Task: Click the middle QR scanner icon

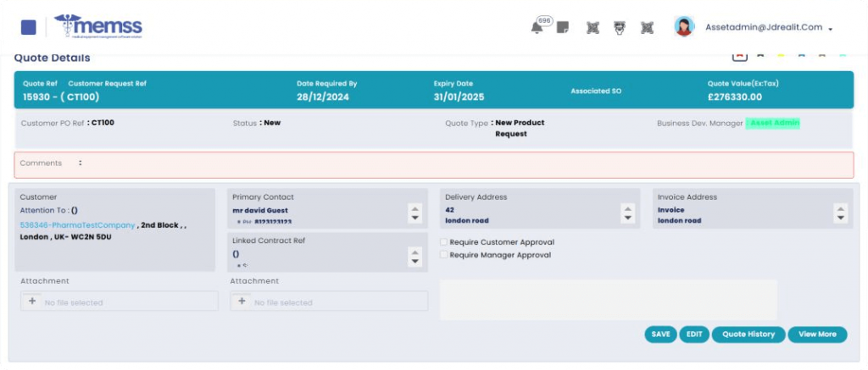Action: pyautogui.click(x=620, y=28)
